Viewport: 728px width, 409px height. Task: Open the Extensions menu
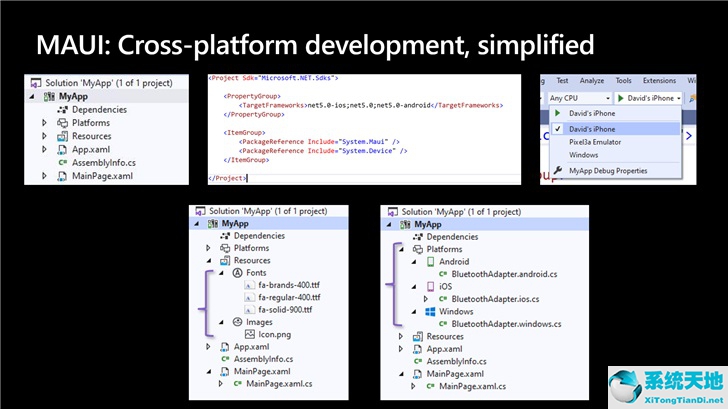[659, 81]
